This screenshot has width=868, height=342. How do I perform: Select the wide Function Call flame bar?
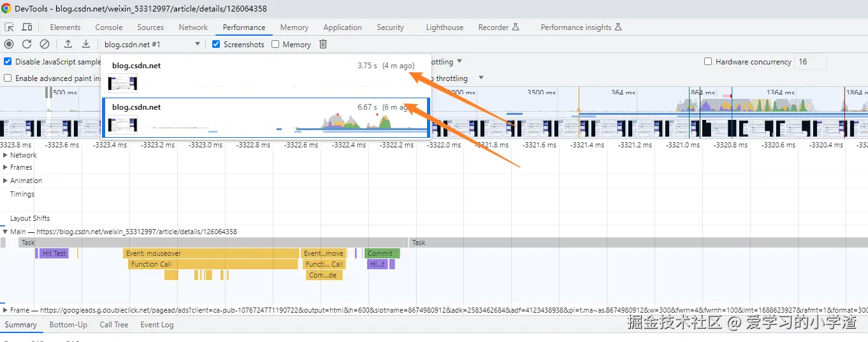pyautogui.click(x=213, y=264)
